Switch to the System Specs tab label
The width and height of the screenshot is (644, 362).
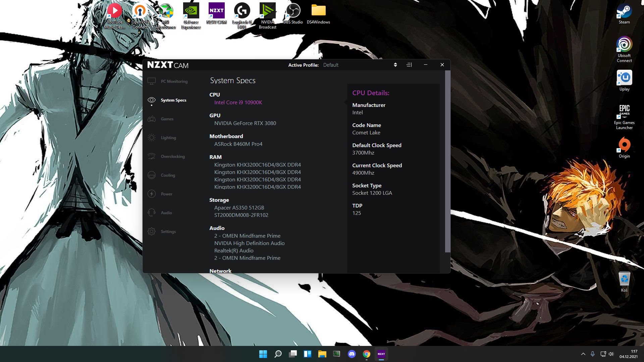click(173, 100)
